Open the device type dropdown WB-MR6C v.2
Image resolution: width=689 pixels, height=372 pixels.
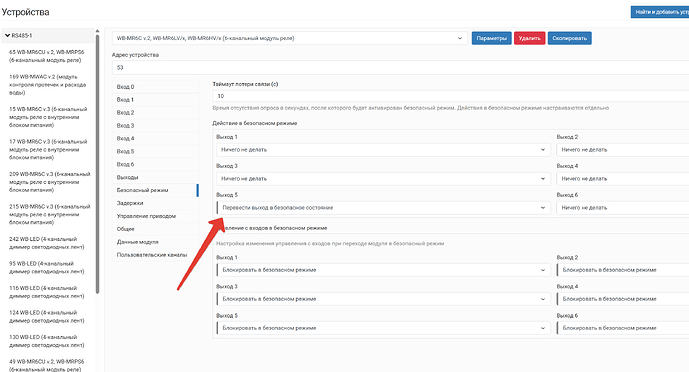(290, 38)
